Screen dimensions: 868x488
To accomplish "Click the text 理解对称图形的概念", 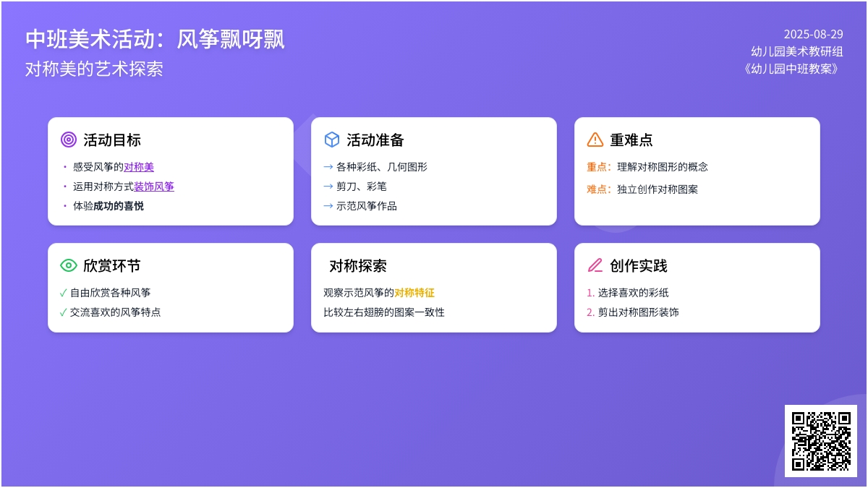I will (x=663, y=167).
